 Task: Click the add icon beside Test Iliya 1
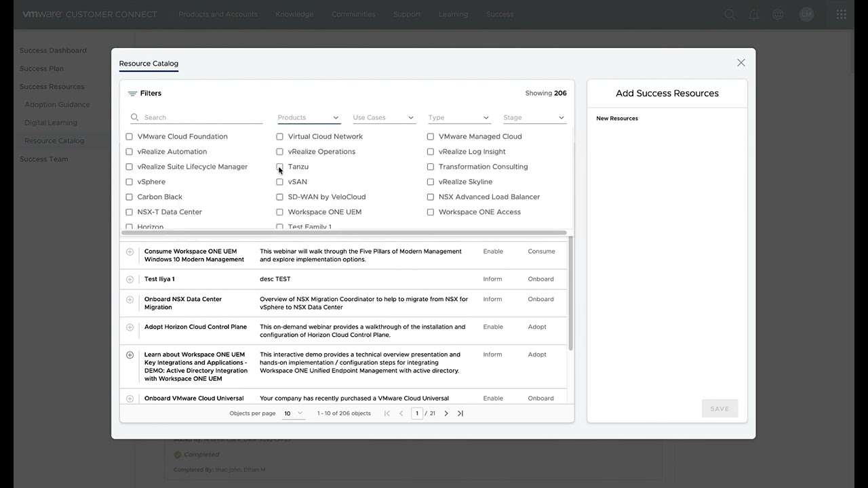(130, 279)
